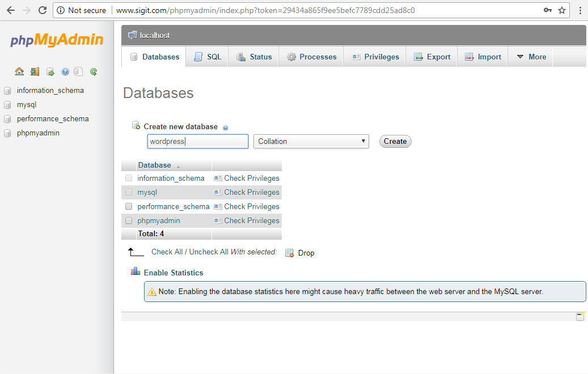
Task: Click privileges icon in phpmyadmin row
Action: tap(218, 221)
